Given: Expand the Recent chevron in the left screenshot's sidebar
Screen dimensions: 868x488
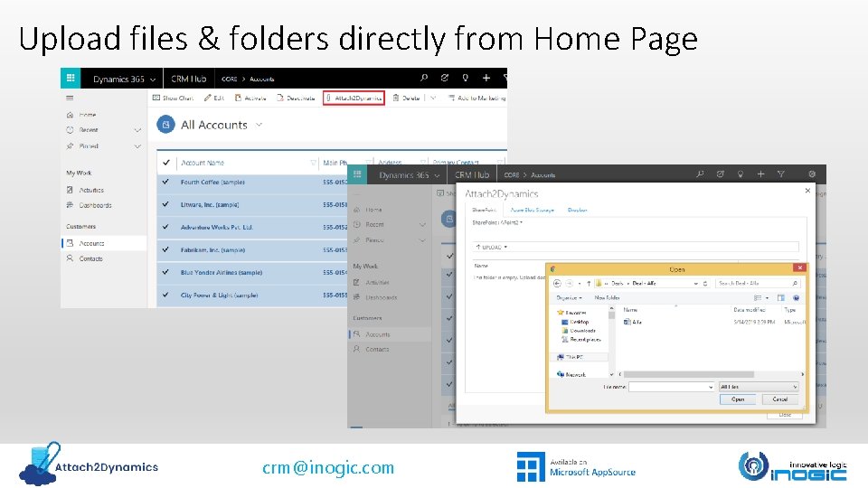Looking at the screenshot, I should coord(137,130).
